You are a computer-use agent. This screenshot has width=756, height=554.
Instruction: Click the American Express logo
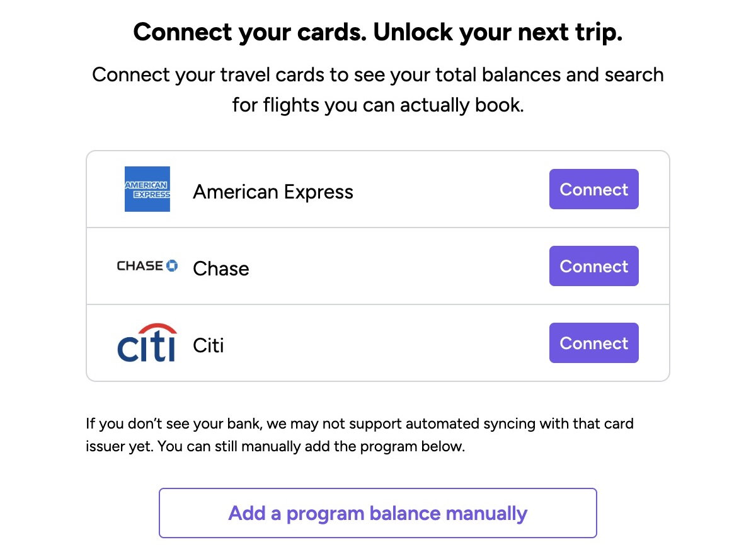[147, 189]
